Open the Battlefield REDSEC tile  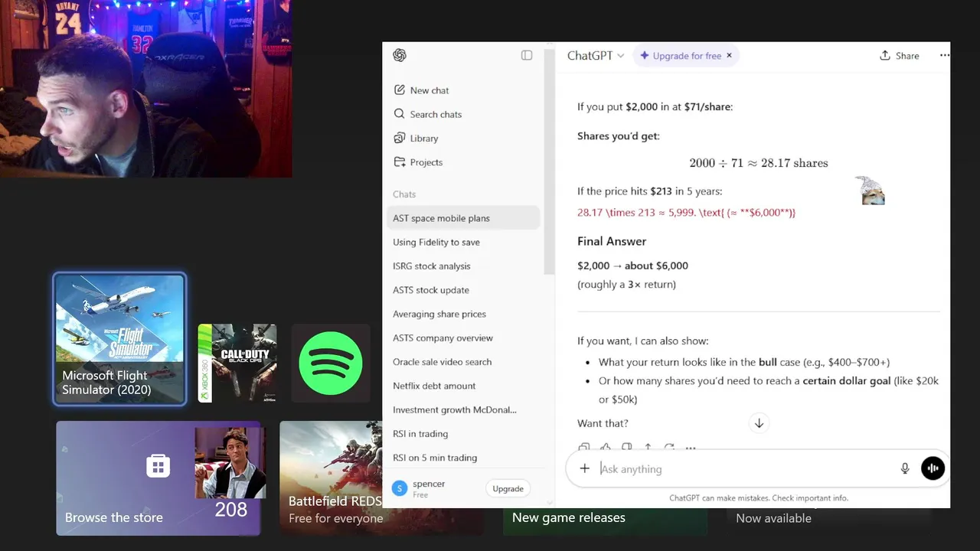331,478
